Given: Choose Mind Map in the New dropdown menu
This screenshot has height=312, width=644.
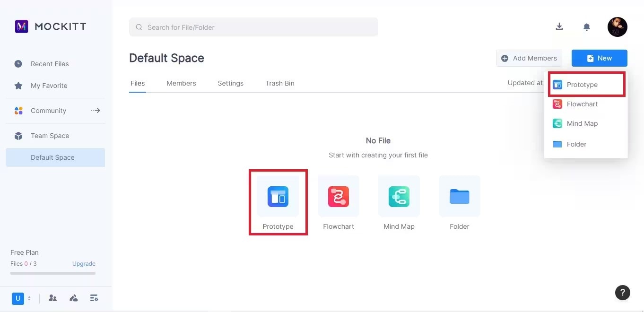Looking at the screenshot, I should [586, 123].
